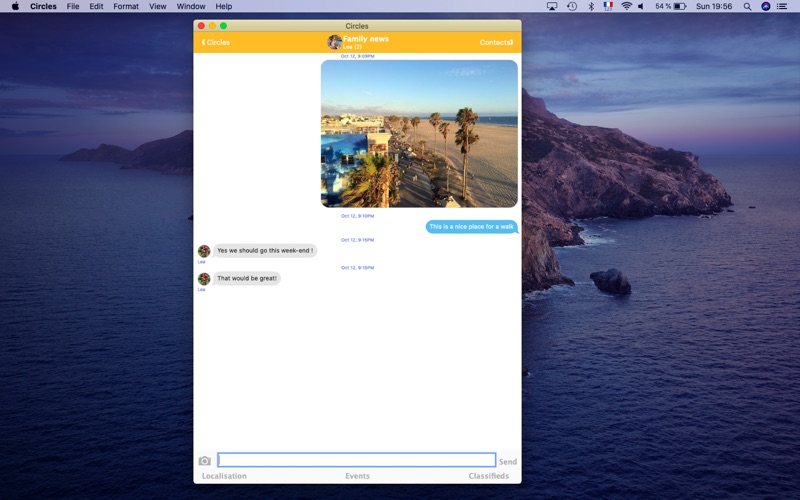Click the battery status icon
800x500 pixels.
[x=680, y=6]
